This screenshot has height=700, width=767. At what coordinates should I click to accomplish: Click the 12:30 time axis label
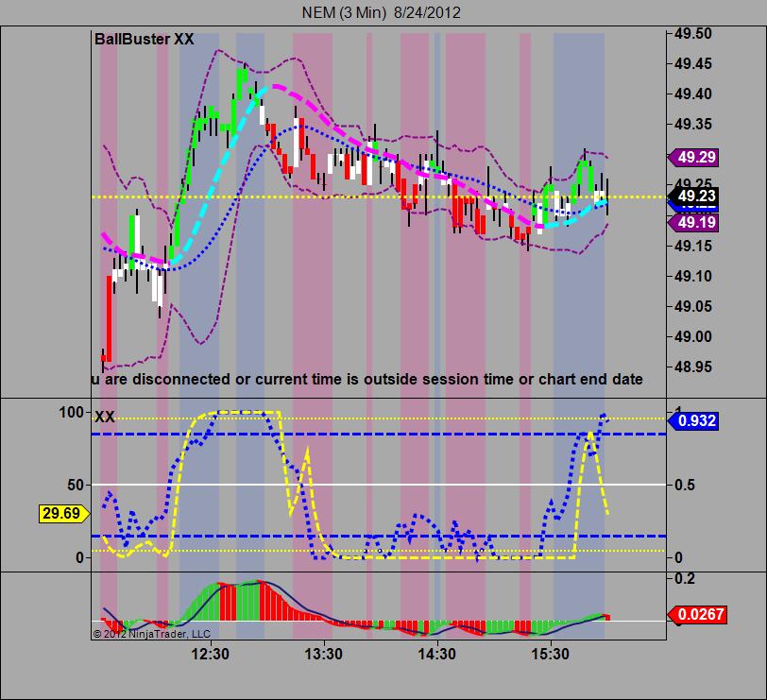[x=211, y=654]
